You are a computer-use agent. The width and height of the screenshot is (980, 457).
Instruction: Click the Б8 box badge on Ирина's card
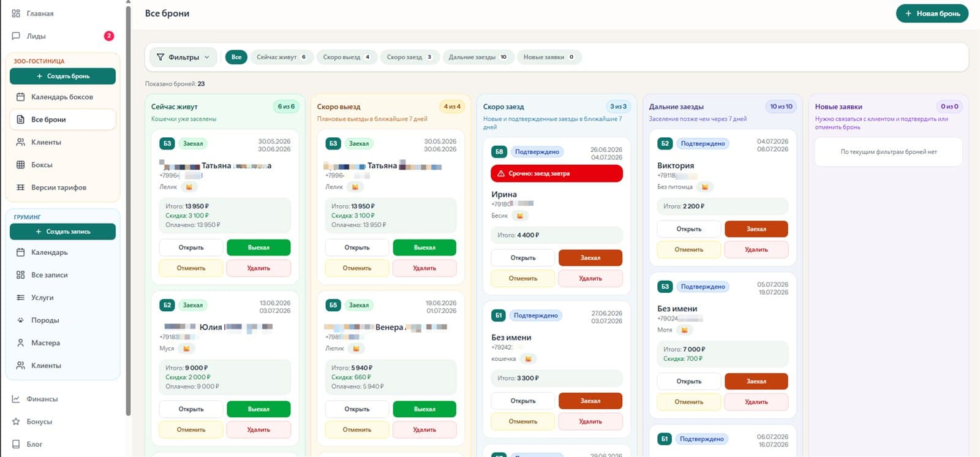(499, 152)
